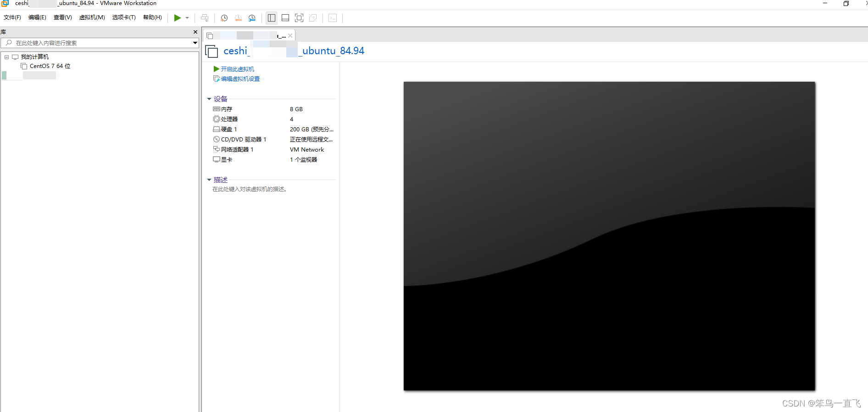Click the Unity mode toolbar icon
The image size is (868, 412).
(313, 18)
